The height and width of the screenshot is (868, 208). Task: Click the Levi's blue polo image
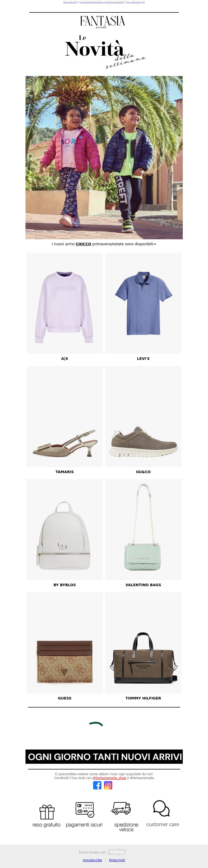144,303
